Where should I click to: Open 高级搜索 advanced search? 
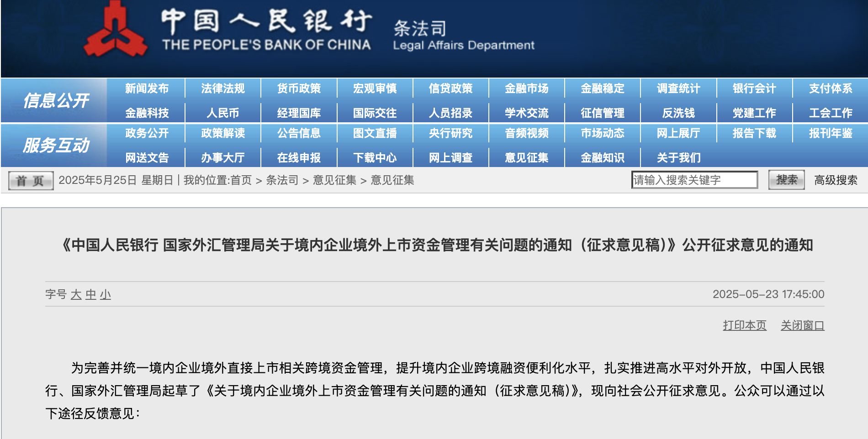point(836,180)
